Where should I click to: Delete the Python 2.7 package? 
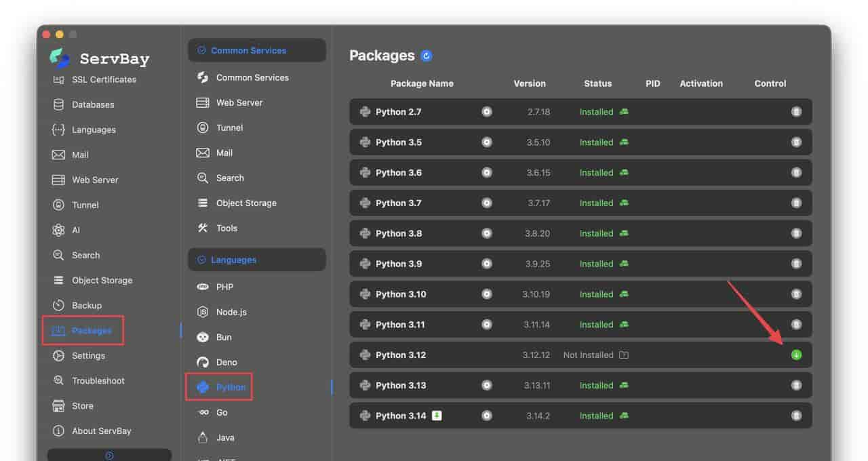tap(796, 112)
